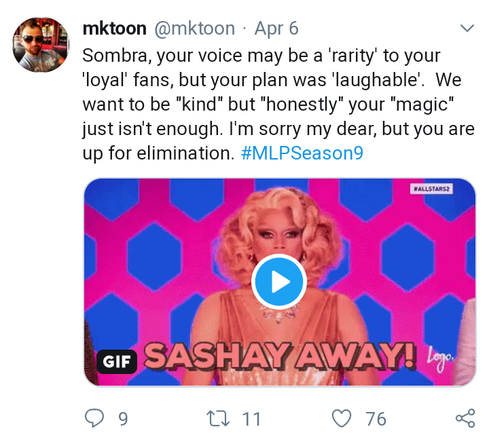
Task: Click the like count 76
Action: [376, 419]
